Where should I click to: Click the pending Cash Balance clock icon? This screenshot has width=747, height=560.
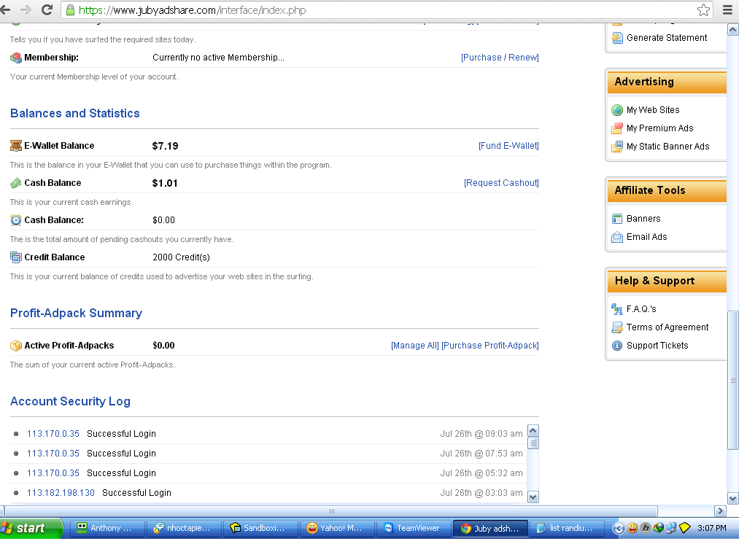point(16,220)
